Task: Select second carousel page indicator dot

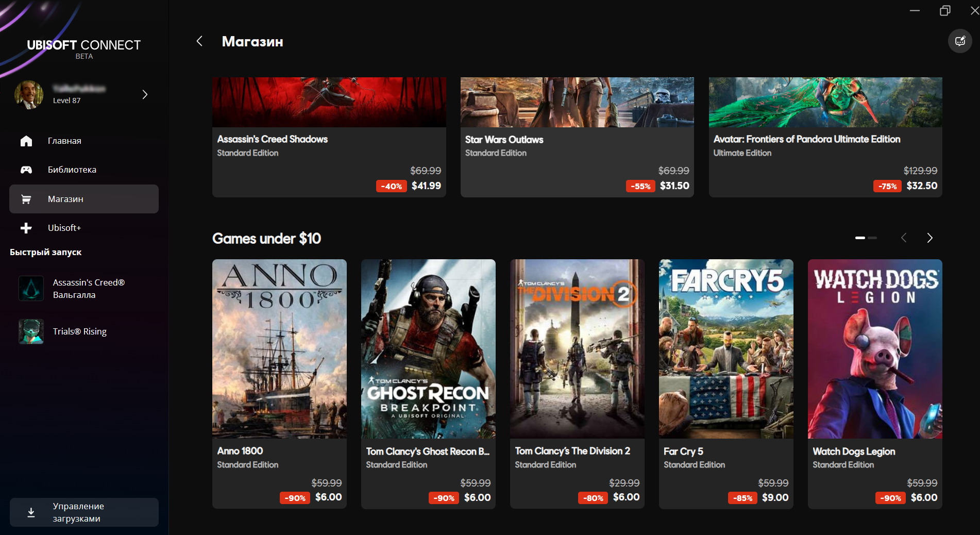Action: click(872, 238)
